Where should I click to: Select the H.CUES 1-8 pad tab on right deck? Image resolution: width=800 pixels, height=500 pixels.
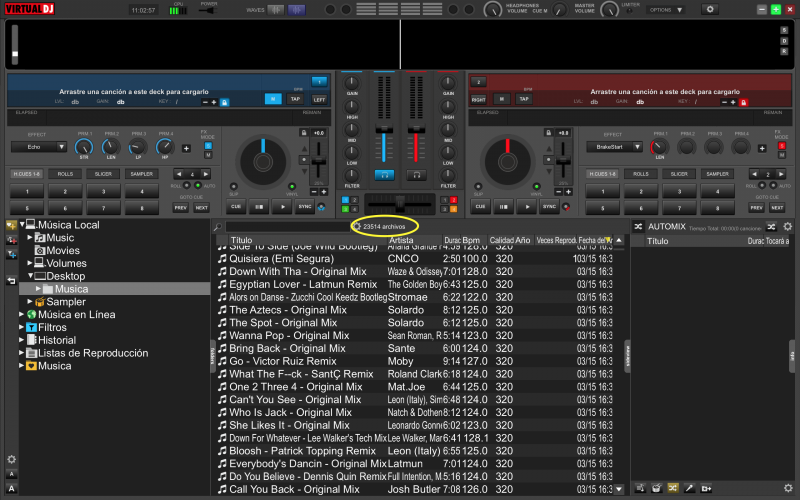click(x=603, y=174)
